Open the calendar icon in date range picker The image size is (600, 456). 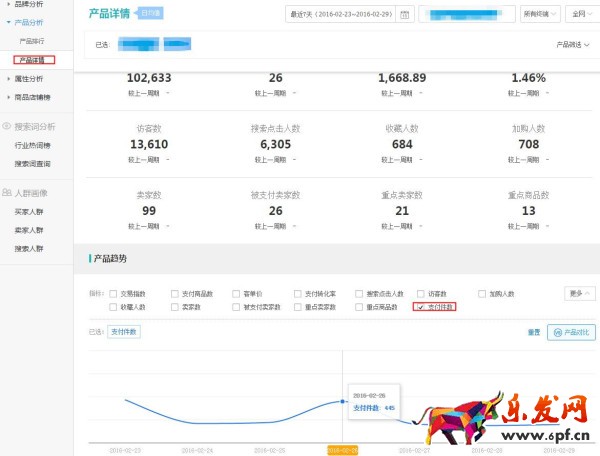404,15
